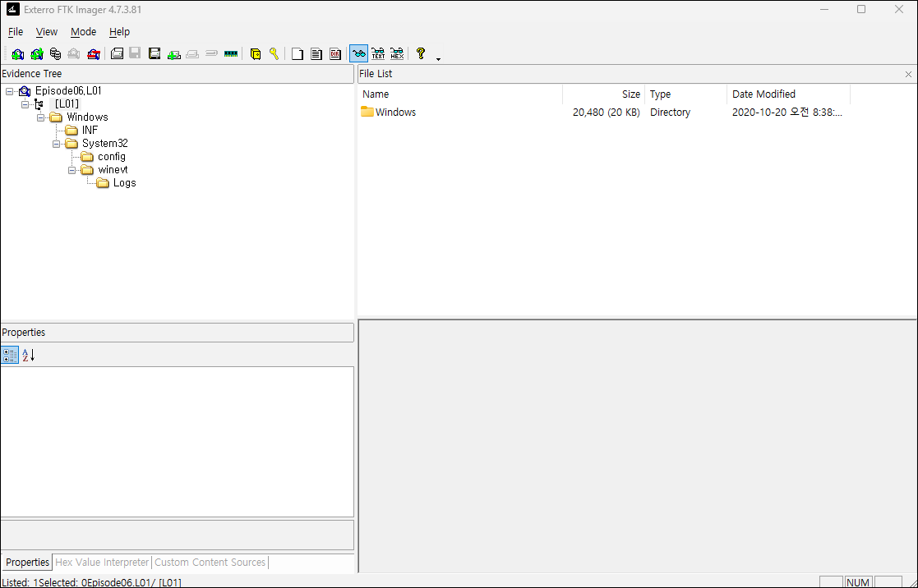This screenshot has height=588, width=918.
Task: Switch to the Properties tab
Action: (27, 563)
